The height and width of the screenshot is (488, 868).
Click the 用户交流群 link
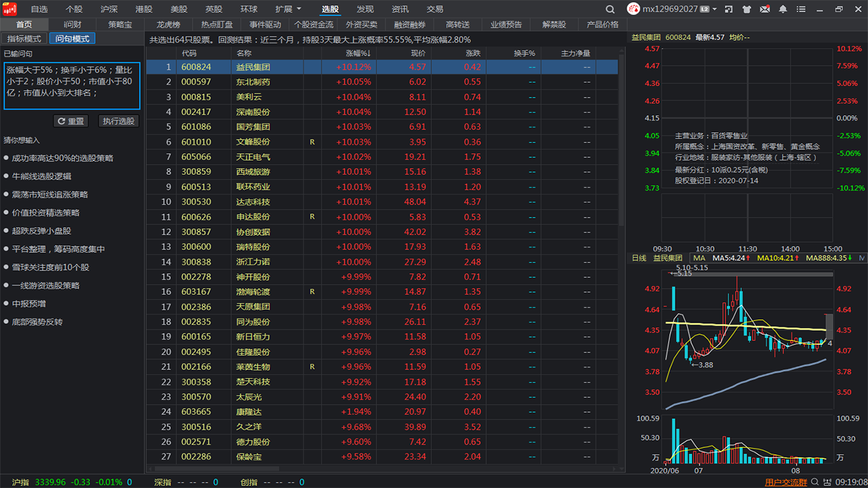(x=786, y=483)
